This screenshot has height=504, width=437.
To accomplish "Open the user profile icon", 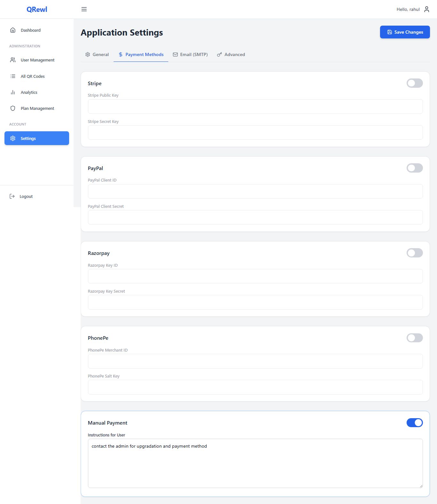I will click(426, 9).
